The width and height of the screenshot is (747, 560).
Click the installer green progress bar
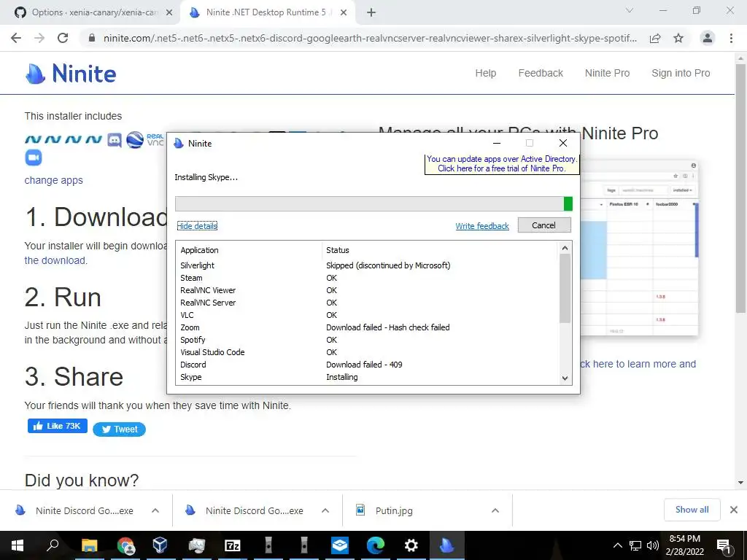(373, 203)
